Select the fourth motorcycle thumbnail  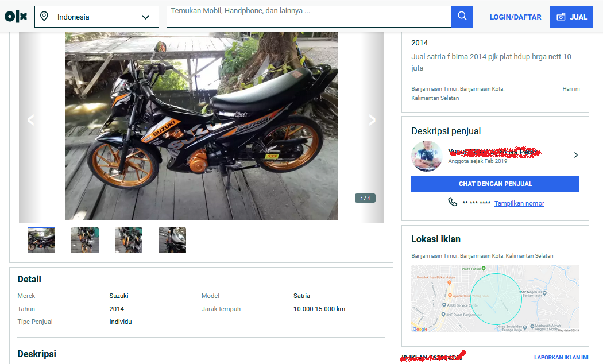pyautogui.click(x=172, y=240)
